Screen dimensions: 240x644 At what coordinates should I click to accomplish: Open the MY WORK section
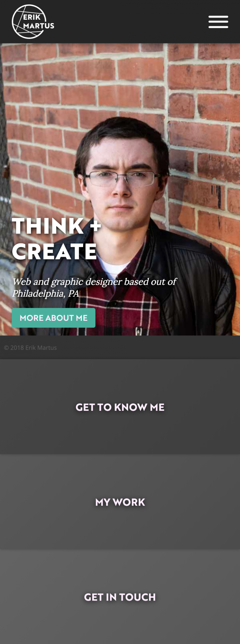tap(120, 502)
